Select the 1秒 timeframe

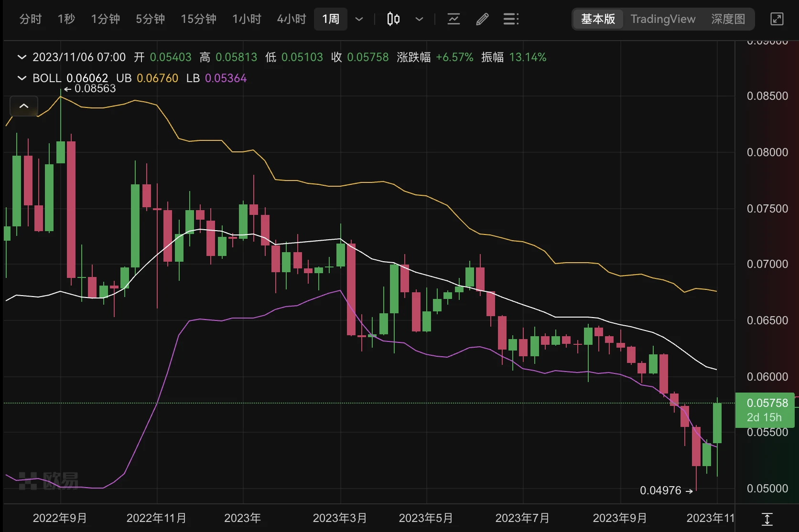point(66,19)
